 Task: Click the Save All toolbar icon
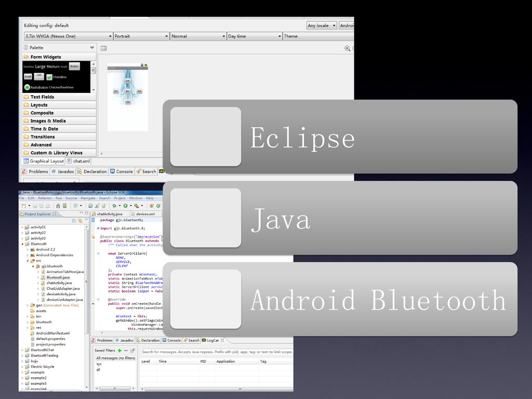[x=41, y=206]
